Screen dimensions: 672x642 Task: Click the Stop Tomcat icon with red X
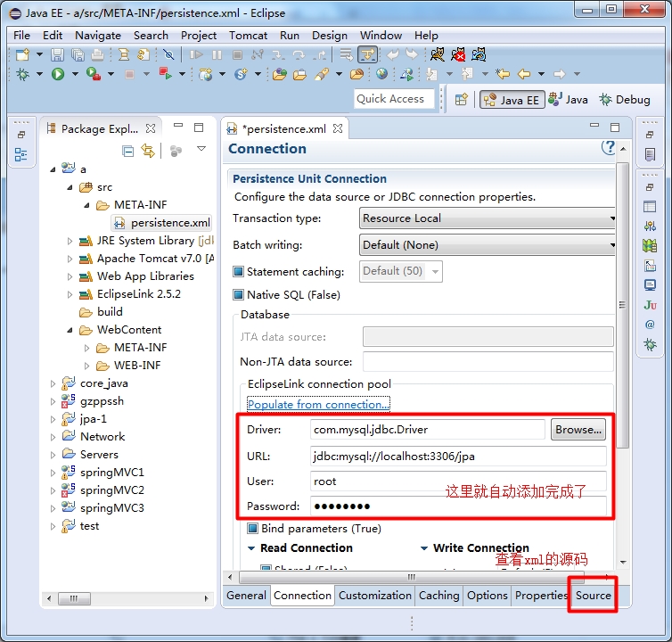coord(458,54)
